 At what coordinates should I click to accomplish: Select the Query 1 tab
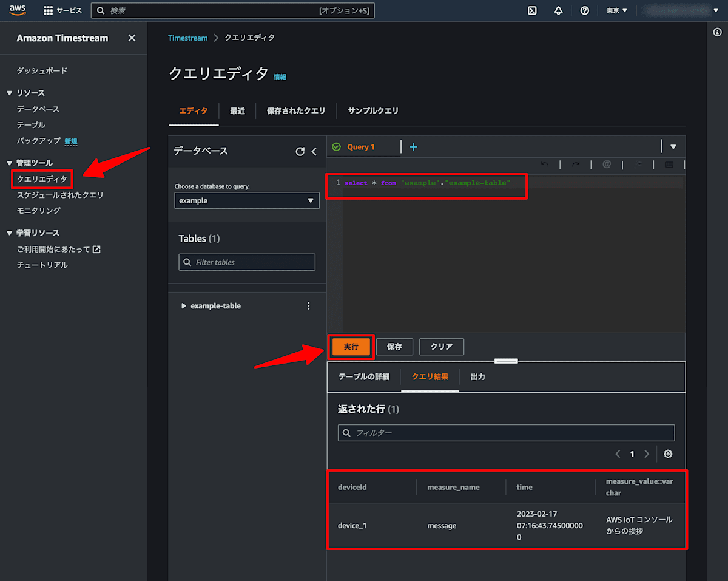click(361, 147)
